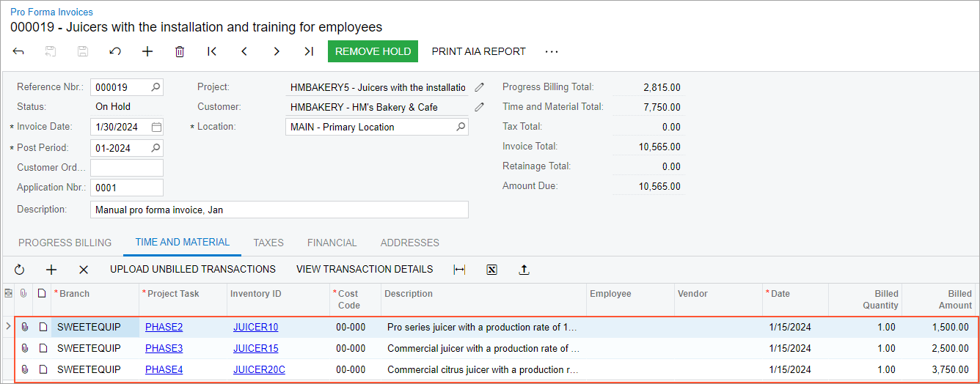Click Upload Unbilled Transactions button
The image size is (980, 384).
[x=193, y=269]
